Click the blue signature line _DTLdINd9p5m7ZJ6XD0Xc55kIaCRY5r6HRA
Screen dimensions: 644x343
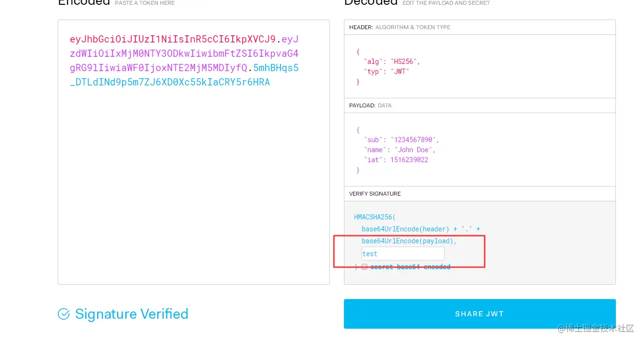click(x=170, y=82)
